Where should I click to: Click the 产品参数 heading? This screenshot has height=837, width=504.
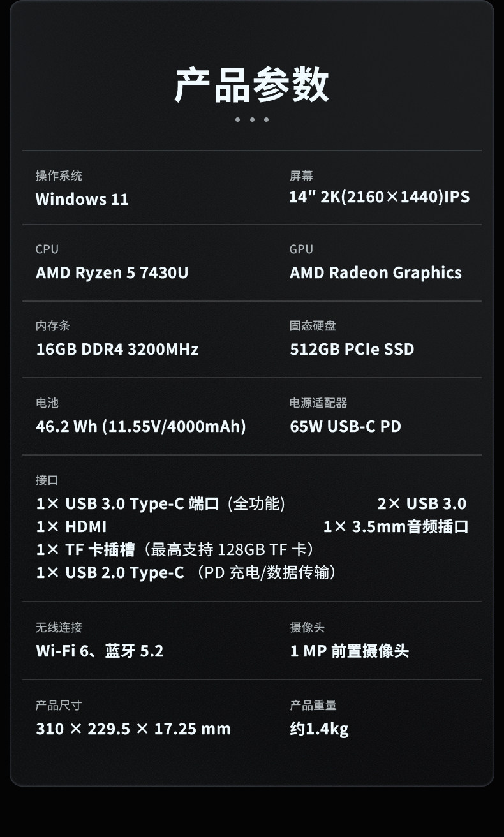pos(251,85)
